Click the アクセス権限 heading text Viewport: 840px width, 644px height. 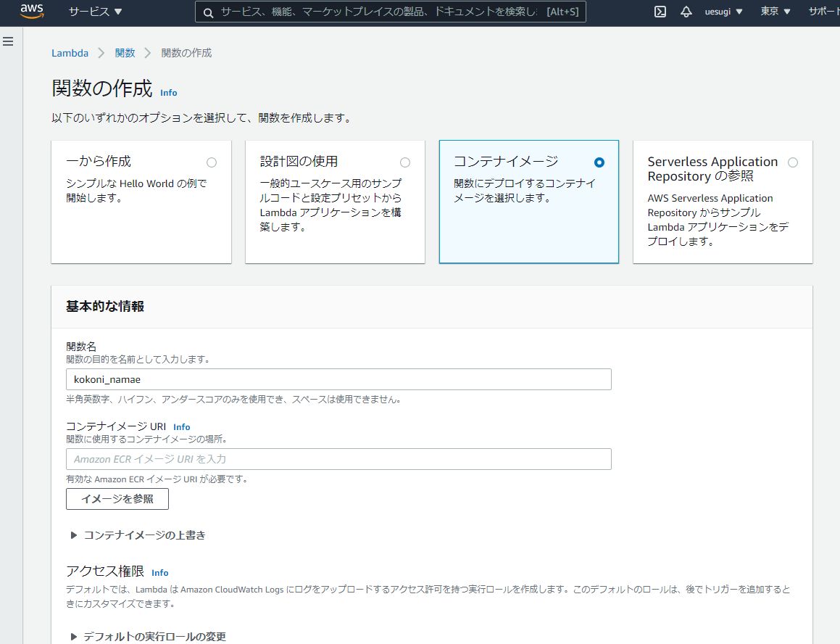105,571
